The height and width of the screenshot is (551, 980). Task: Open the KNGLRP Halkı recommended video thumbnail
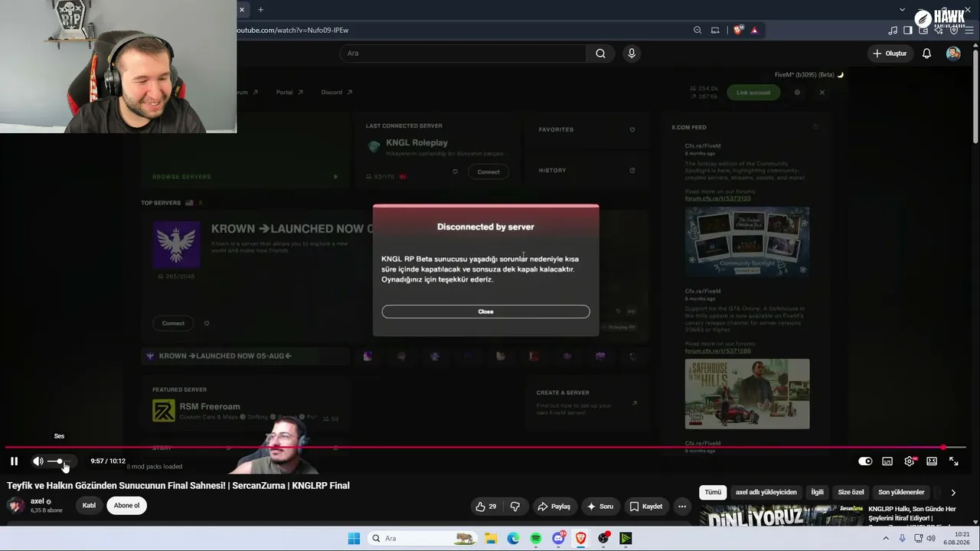(x=781, y=515)
